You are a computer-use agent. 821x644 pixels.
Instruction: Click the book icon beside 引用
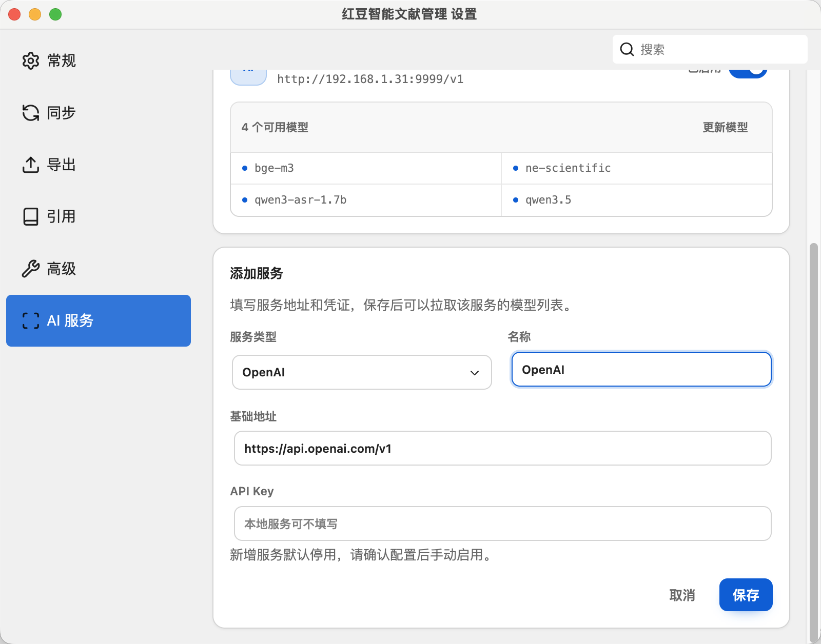coord(31,216)
